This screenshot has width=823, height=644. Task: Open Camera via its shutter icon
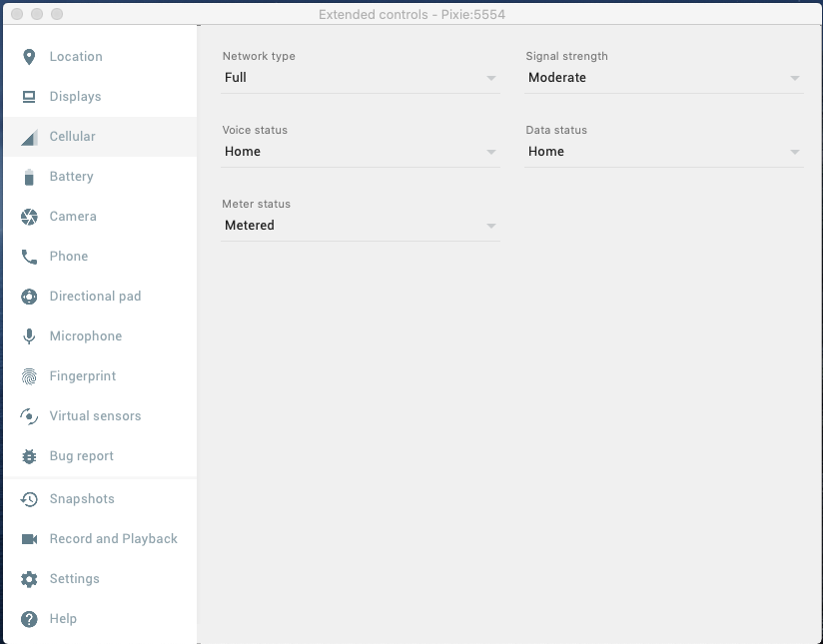pos(29,217)
